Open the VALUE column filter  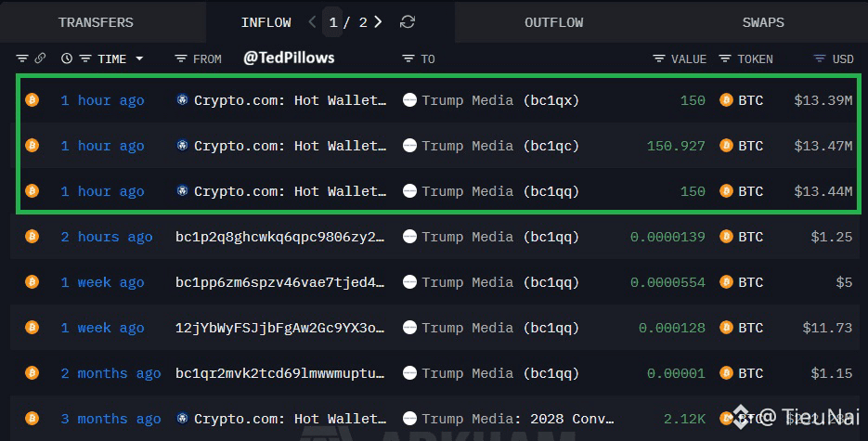[659, 58]
